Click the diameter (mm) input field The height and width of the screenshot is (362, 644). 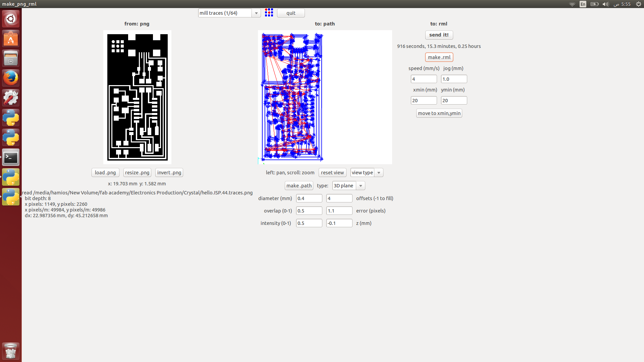pos(309,198)
